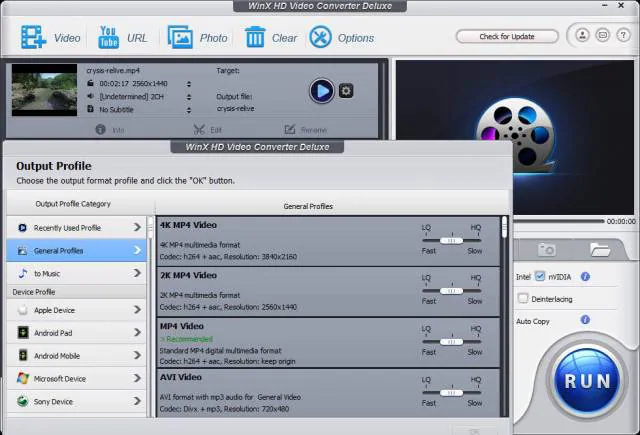Click the to Music note icon
The image size is (640, 435).
(23, 273)
